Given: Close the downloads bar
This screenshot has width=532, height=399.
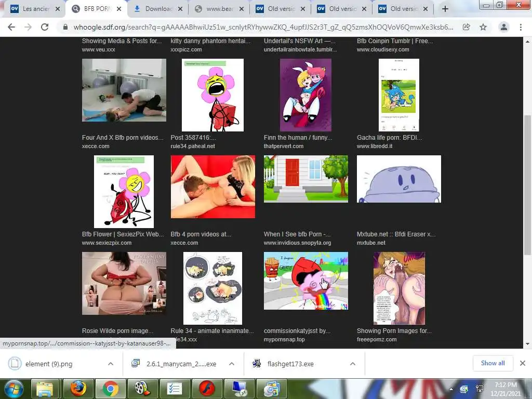Looking at the screenshot, I should point(523,363).
